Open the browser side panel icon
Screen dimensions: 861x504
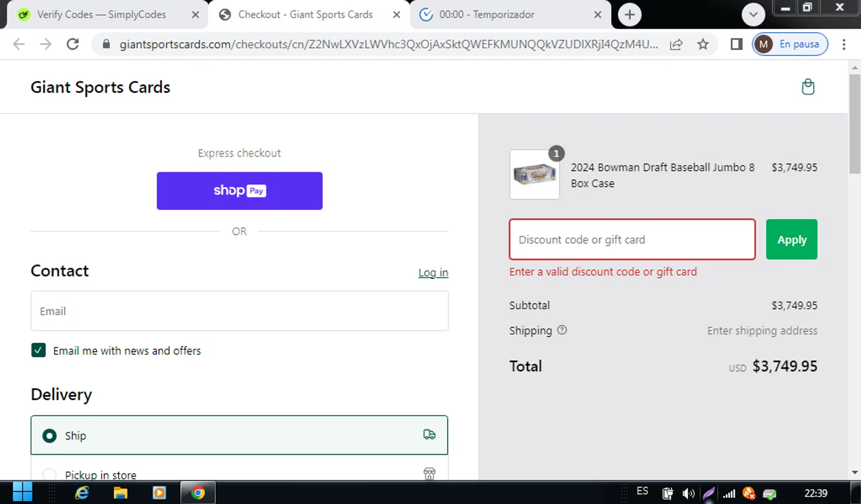[736, 44]
